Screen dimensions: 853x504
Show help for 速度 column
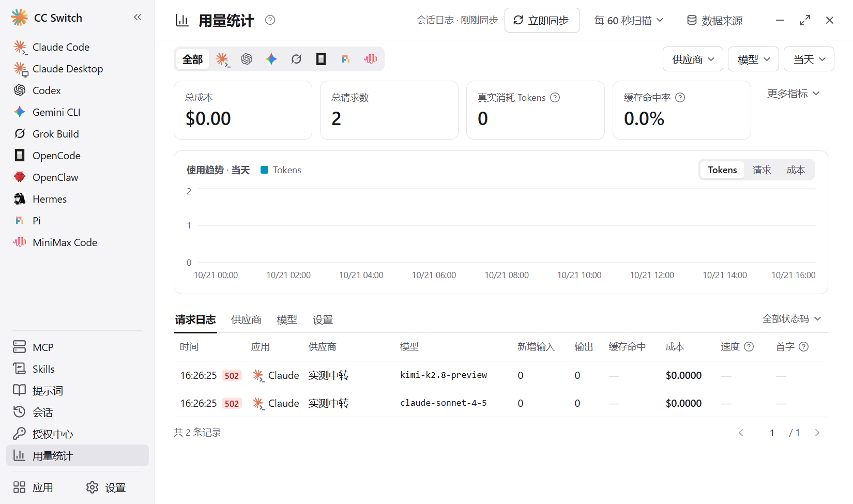[749, 347]
